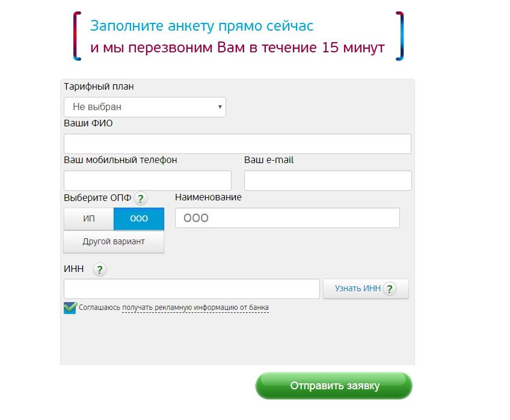
Task: Click the question mark next to ИНН label
Action: coord(100,270)
